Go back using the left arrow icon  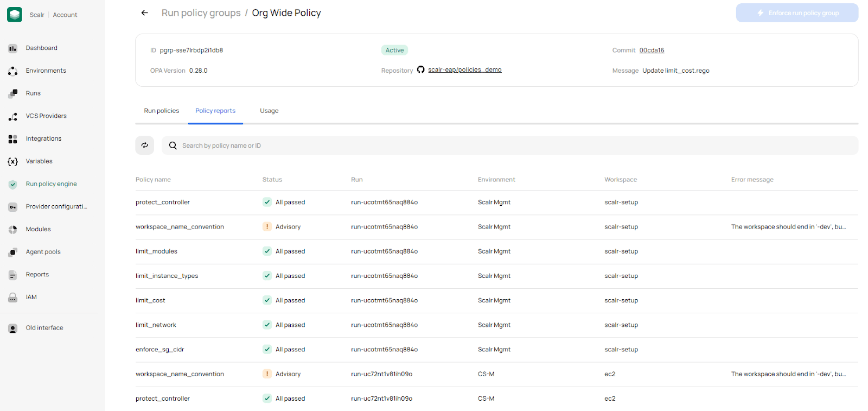pos(144,12)
